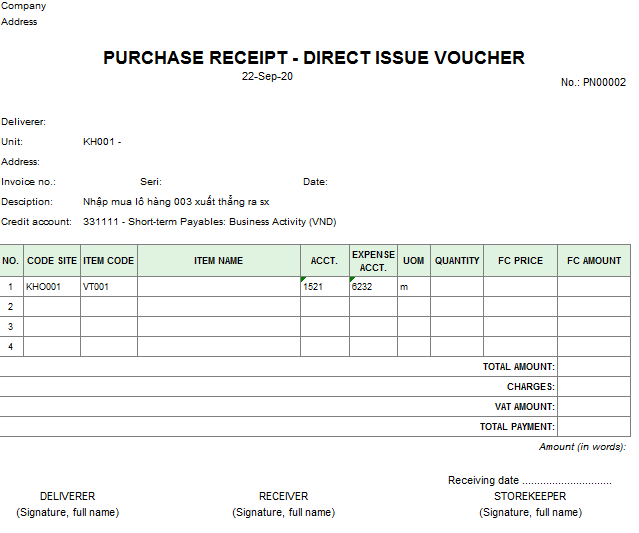
Task: Select the KHO001 code site cell
Action: 52,287
